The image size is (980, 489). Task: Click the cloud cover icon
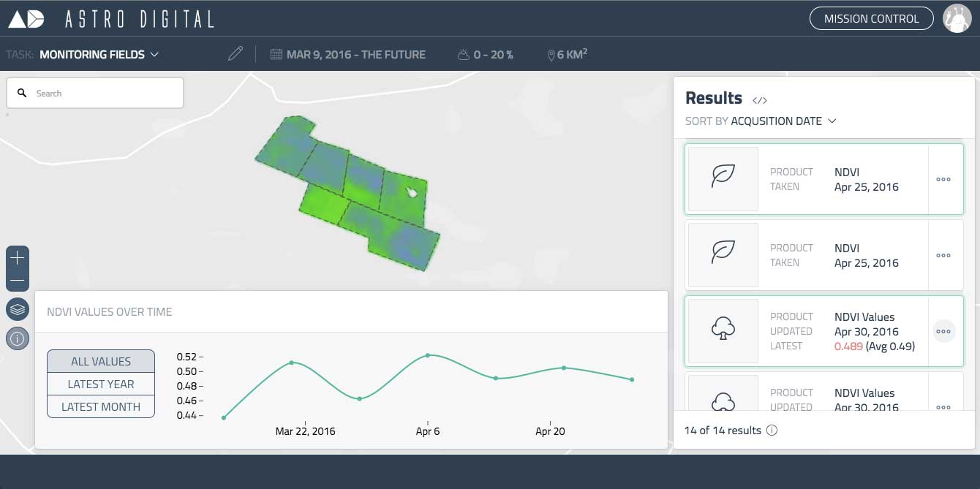tap(463, 54)
